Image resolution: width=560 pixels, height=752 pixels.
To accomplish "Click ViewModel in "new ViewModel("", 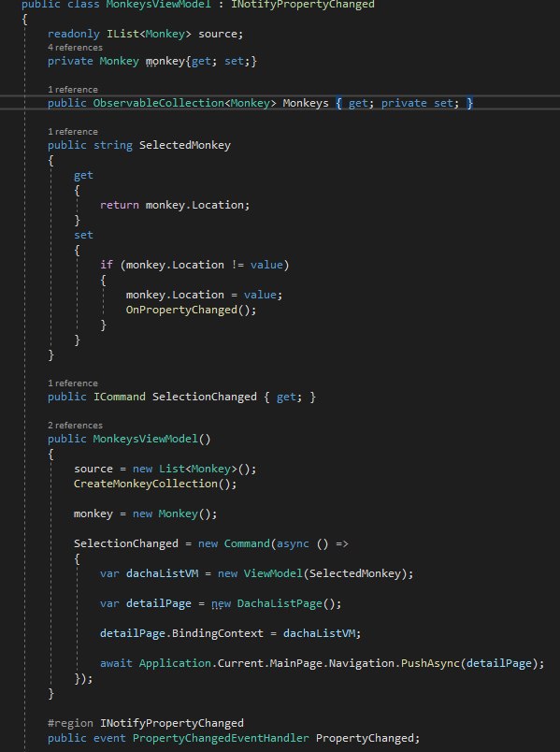I will pos(273,573).
